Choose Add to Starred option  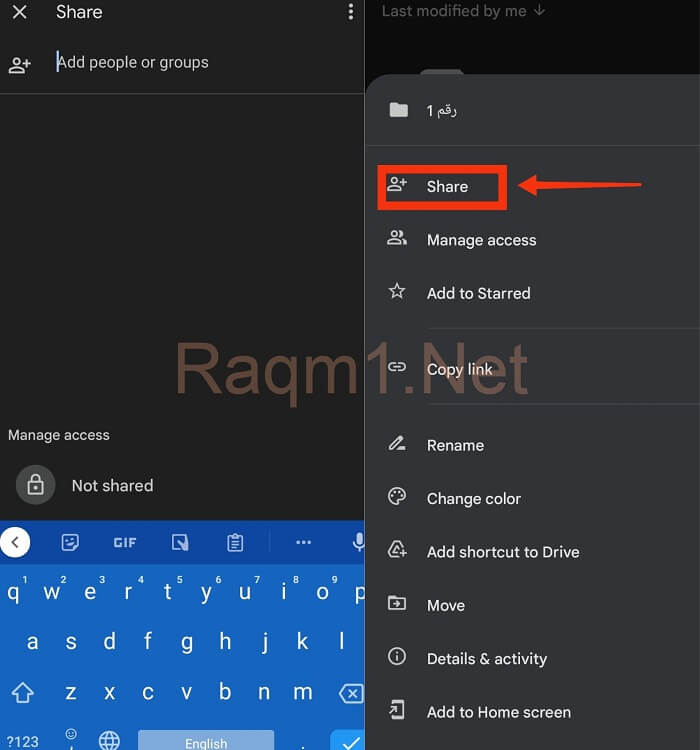(478, 293)
